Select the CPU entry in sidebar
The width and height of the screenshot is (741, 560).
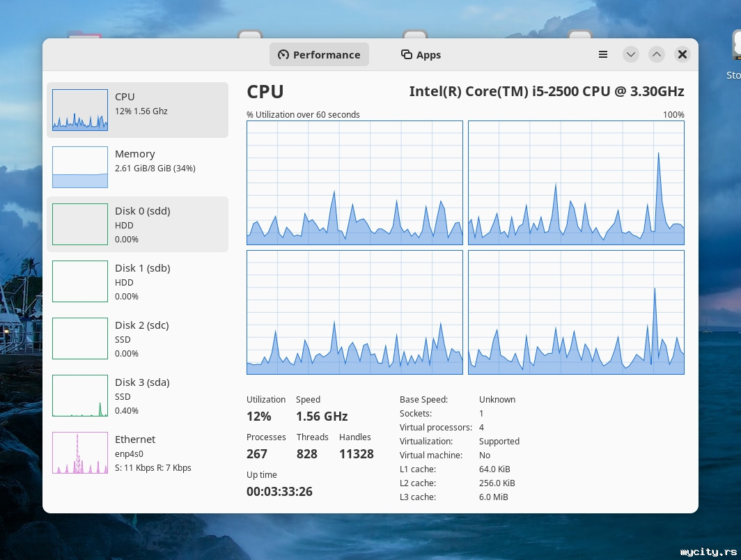137,110
